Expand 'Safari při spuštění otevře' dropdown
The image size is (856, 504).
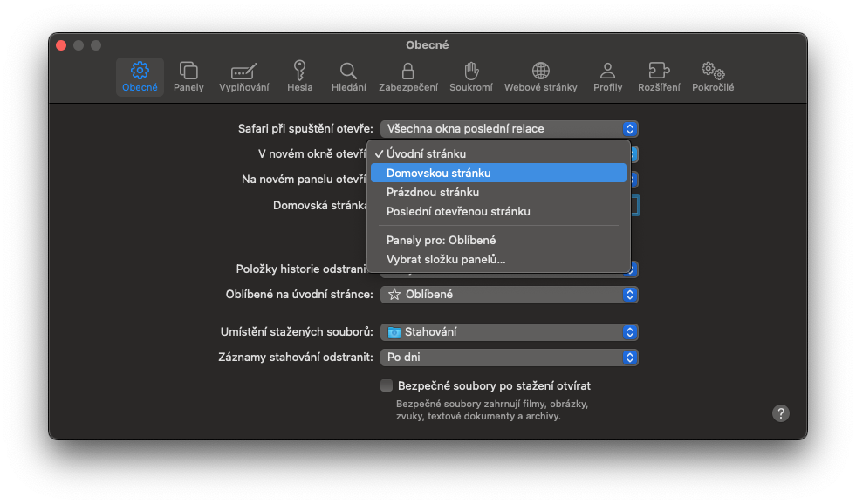coord(510,129)
